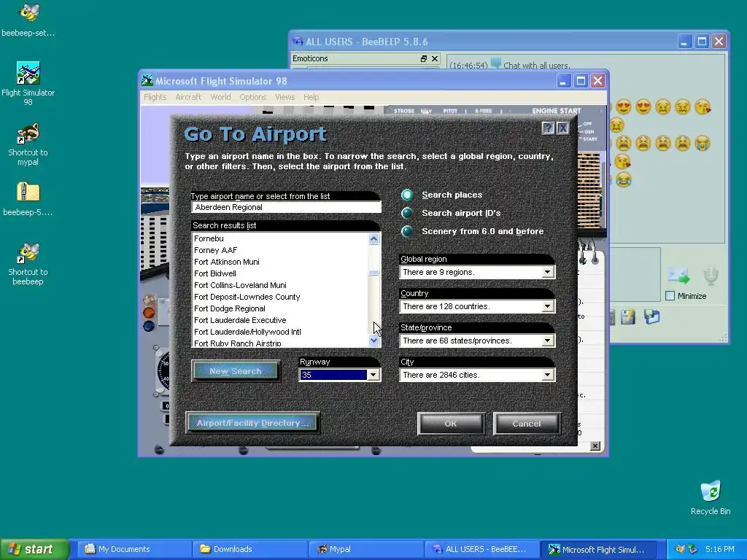Image resolution: width=747 pixels, height=560 pixels.
Task: Open the State/province dropdown
Action: pos(547,341)
